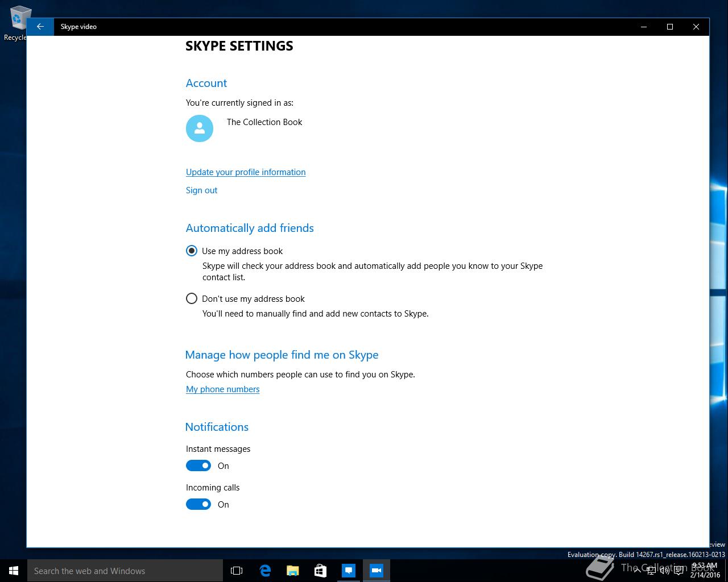The width and height of the screenshot is (728, 582).
Task: Close the Skype video window
Action: (696, 27)
